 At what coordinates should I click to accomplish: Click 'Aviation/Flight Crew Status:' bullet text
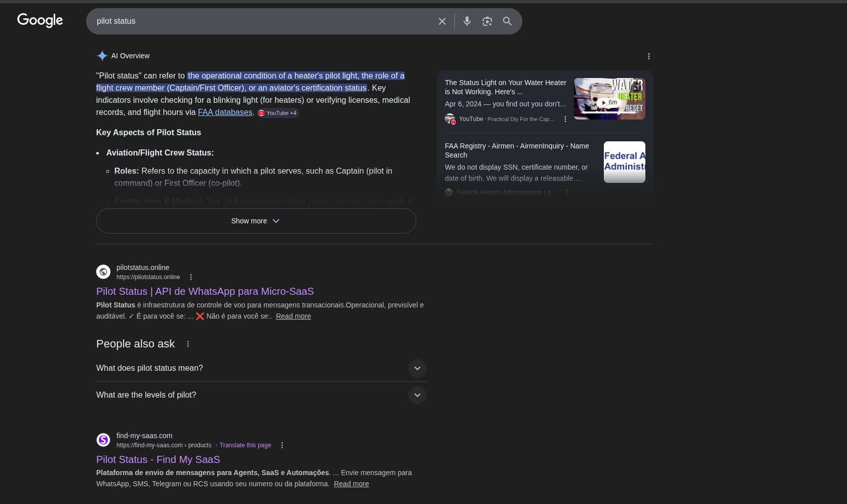[160, 152]
